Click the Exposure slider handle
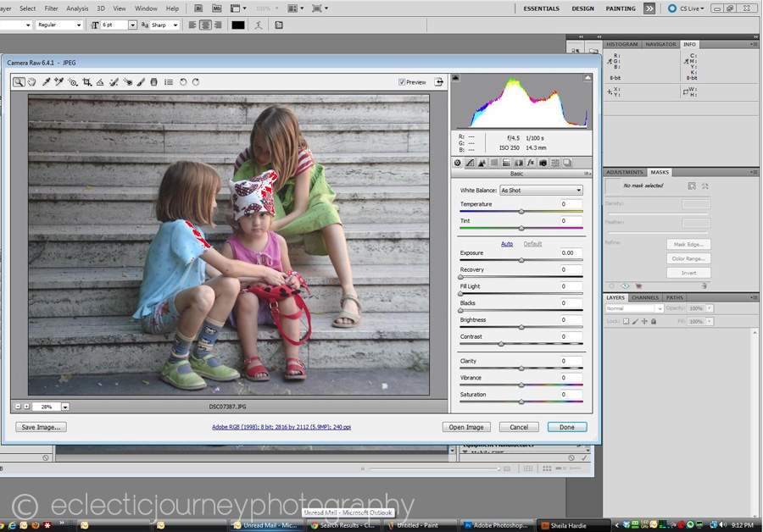Viewport: 763px width, 532px height. click(x=521, y=260)
